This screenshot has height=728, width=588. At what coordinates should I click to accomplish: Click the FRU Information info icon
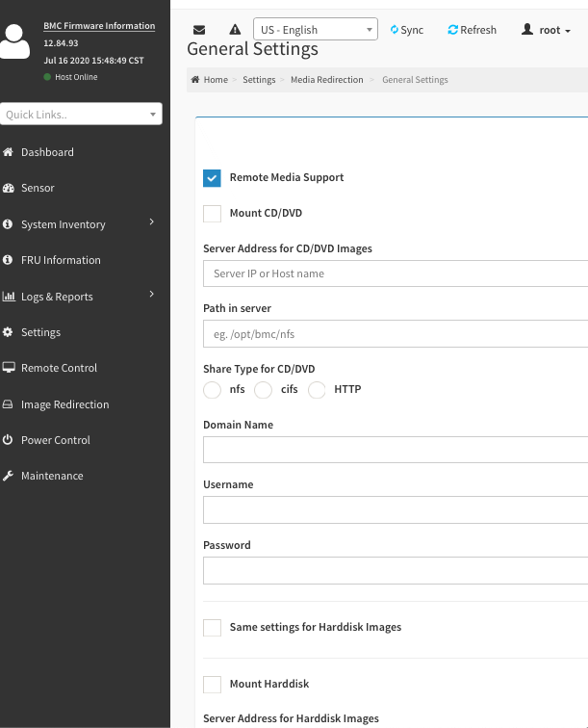(8, 260)
